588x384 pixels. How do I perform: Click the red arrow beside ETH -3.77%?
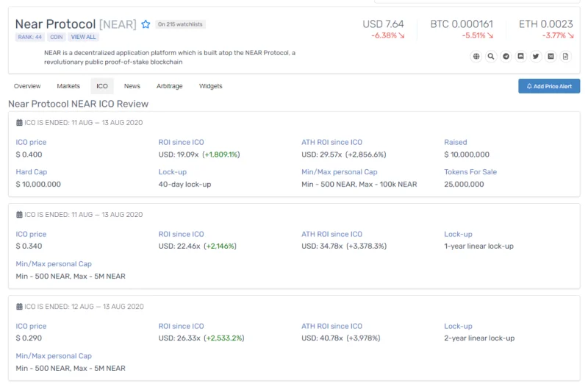[x=571, y=35]
